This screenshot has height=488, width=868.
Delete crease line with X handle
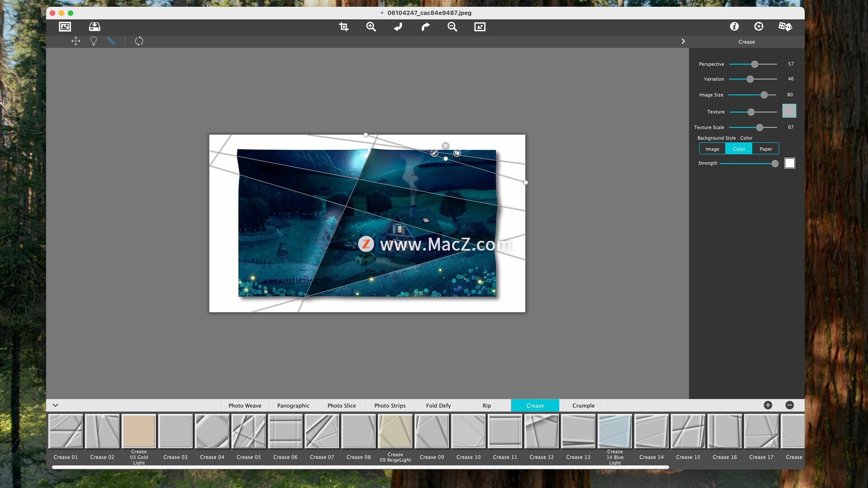pyautogui.click(x=446, y=145)
